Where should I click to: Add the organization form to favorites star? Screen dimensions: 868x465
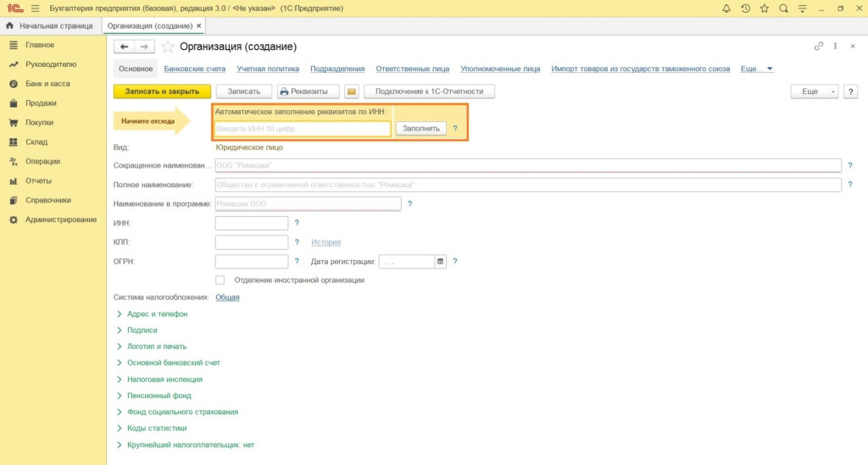pyautogui.click(x=168, y=47)
